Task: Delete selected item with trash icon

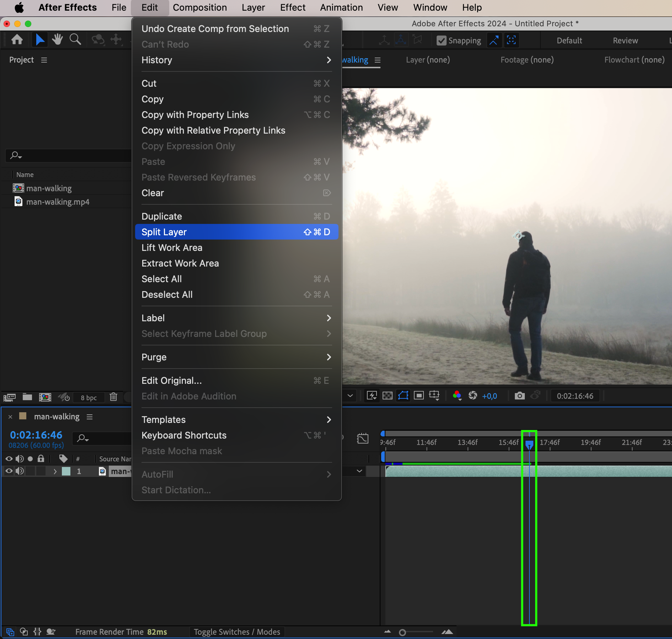Action: pos(113,397)
